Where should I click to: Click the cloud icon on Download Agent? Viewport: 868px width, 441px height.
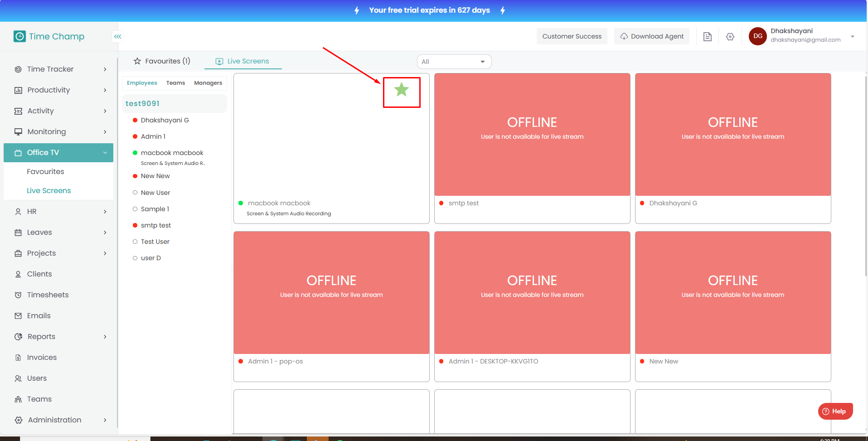[x=624, y=36]
